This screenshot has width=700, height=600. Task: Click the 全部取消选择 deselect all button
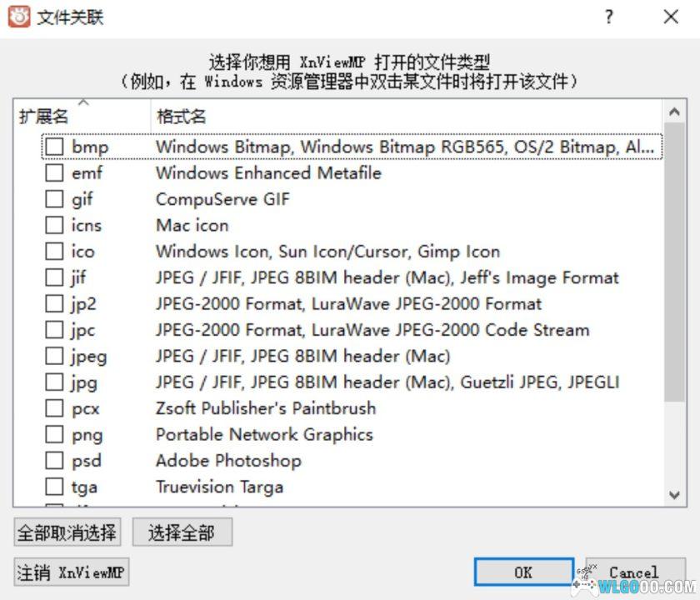tap(67, 531)
